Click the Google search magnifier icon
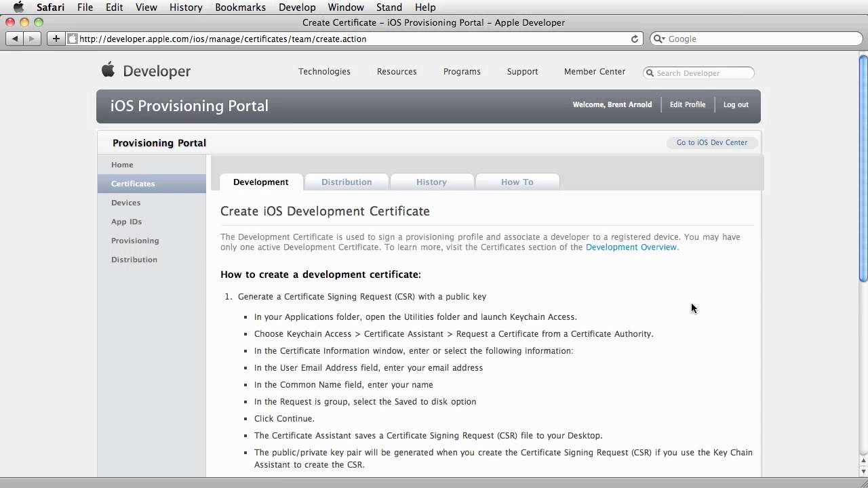The height and width of the screenshot is (488, 868). pyautogui.click(x=658, y=39)
